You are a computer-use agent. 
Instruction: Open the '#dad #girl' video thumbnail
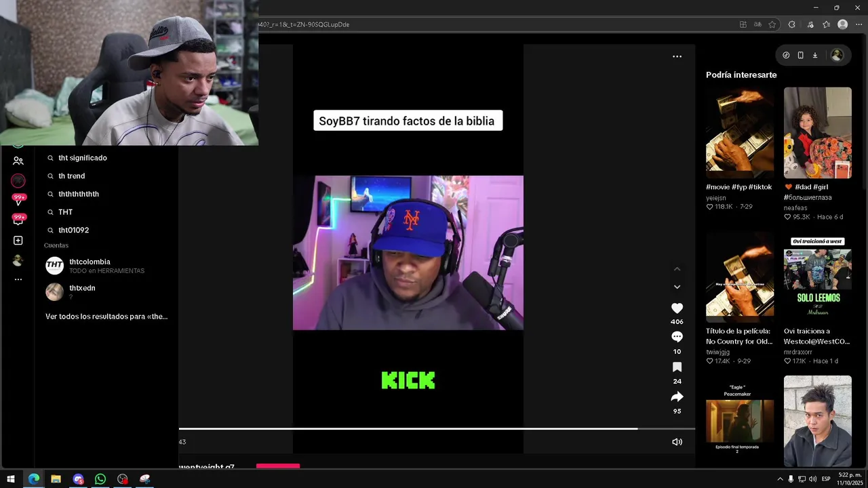coord(818,133)
